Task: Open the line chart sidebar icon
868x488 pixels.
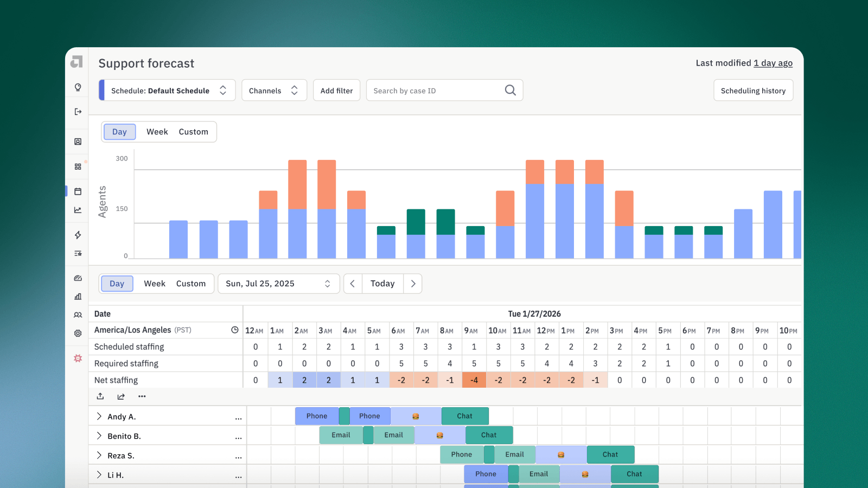Action: coord(78,210)
